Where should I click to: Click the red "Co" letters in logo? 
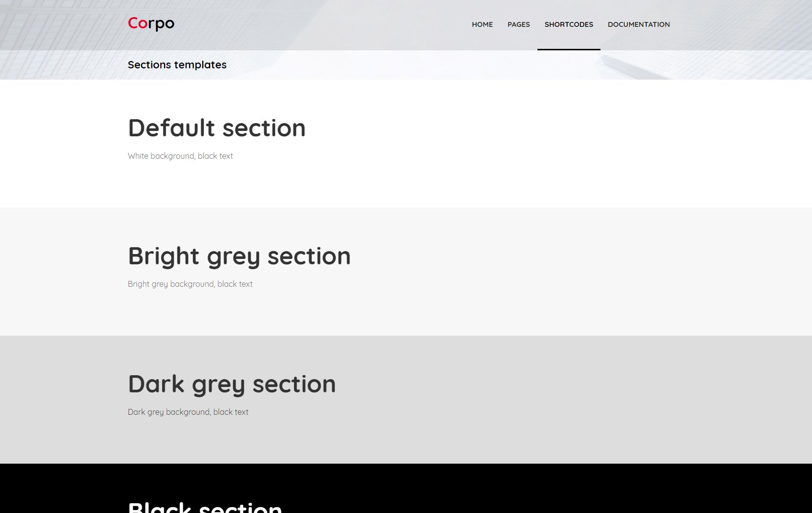tap(137, 23)
